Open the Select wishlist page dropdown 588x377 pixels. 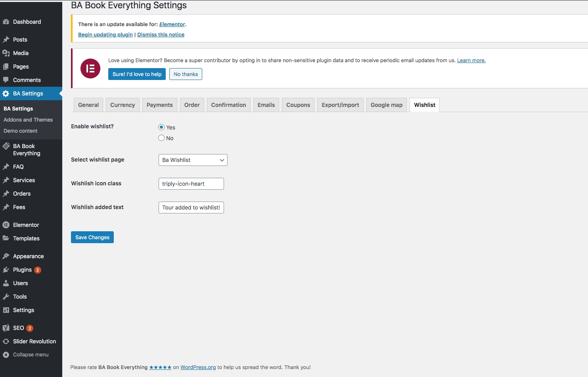tap(193, 160)
